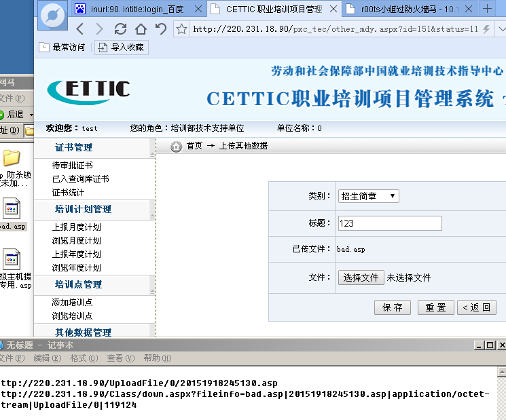
Task: Switch to the inurl:90 intitle:login Baidu tab
Action: [137, 9]
